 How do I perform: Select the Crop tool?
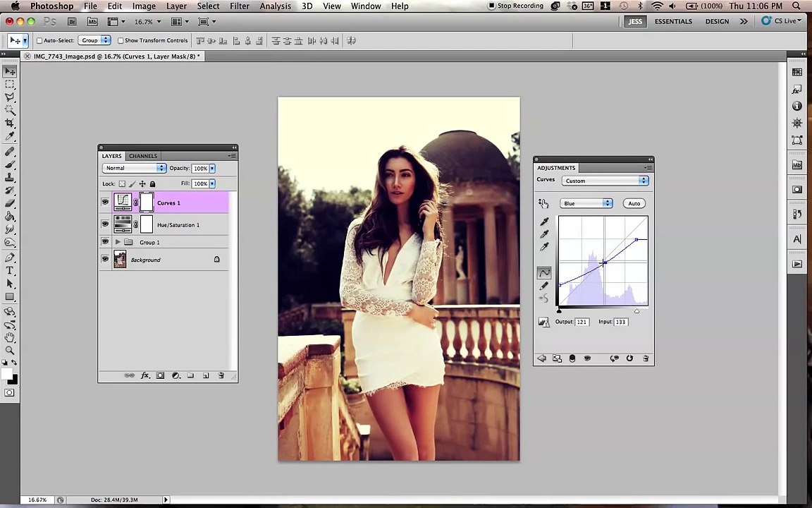click(10, 123)
